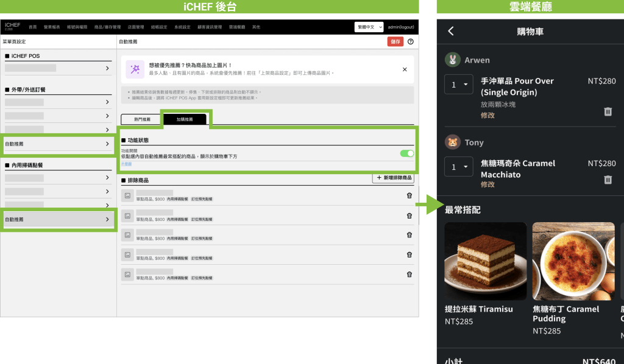Image resolution: width=624 pixels, height=364 pixels.
Task: Click the help question mark icon
Action: 410,41
